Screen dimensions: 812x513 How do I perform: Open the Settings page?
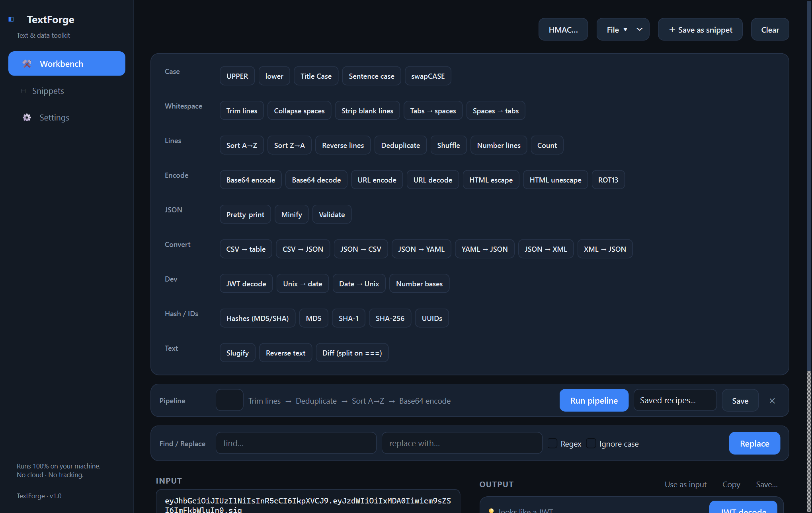coord(67,117)
